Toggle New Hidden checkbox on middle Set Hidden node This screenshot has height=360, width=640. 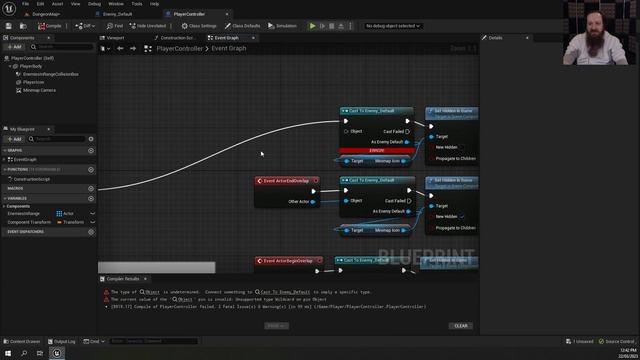(462, 217)
